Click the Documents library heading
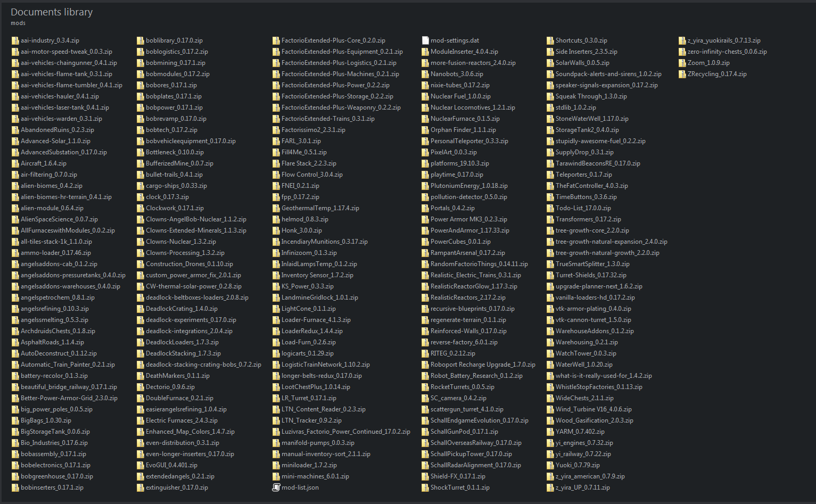816x504 pixels. click(x=52, y=12)
